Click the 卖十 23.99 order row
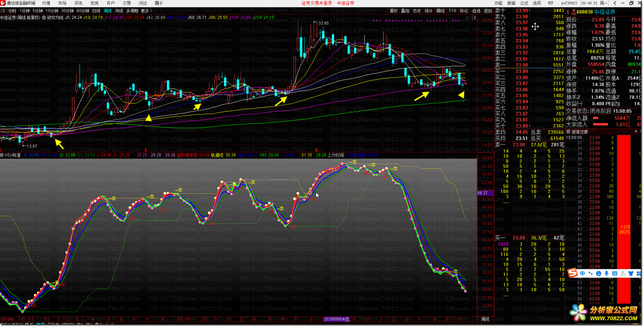 (x=529, y=11)
